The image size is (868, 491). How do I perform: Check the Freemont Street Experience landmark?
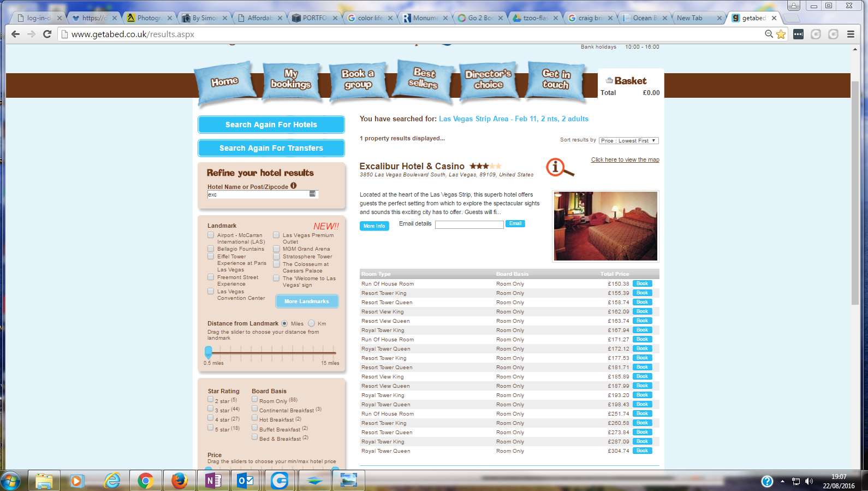(x=211, y=277)
